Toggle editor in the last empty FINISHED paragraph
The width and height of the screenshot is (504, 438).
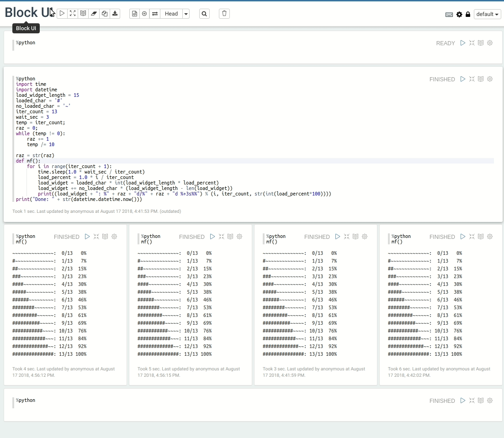(472, 401)
